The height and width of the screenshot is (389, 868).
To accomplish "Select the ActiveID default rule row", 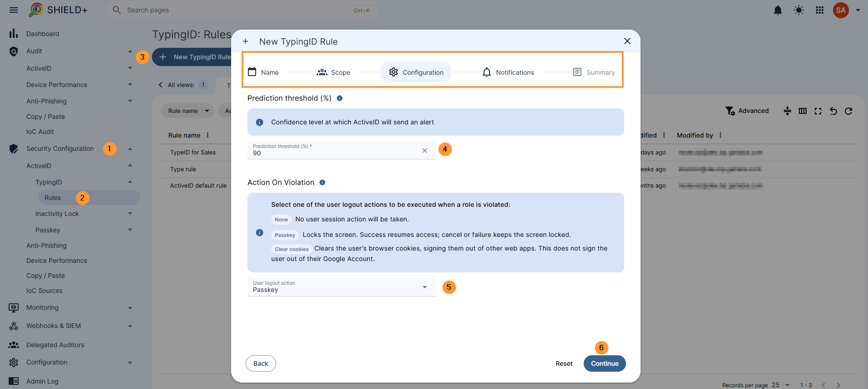I will tap(198, 185).
